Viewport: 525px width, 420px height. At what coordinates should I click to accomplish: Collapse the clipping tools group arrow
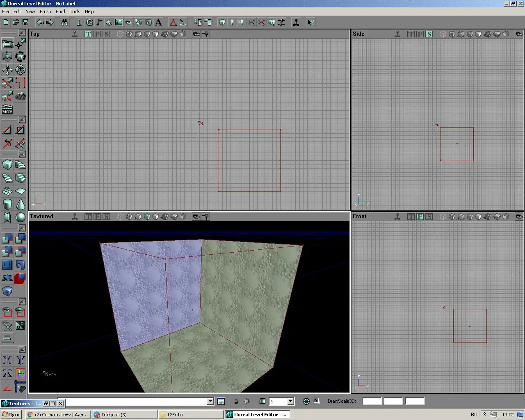(x=23, y=120)
